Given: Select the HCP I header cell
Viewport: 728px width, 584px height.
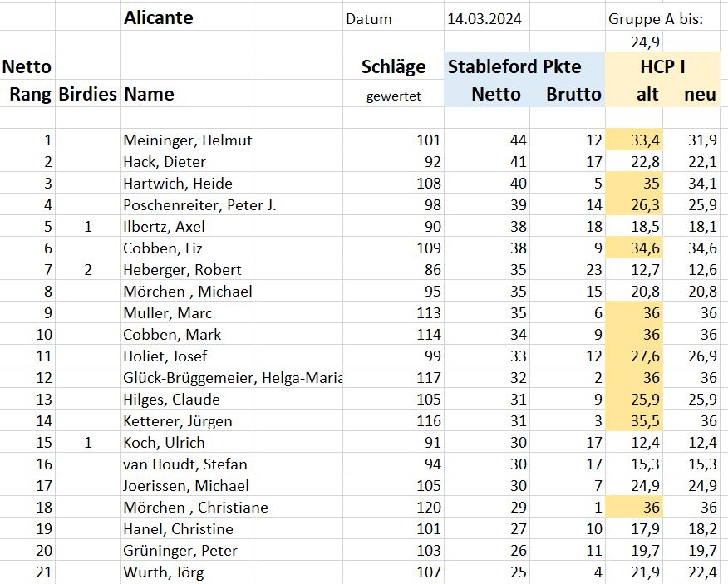Looking at the screenshot, I should pyautogui.click(x=662, y=66).
